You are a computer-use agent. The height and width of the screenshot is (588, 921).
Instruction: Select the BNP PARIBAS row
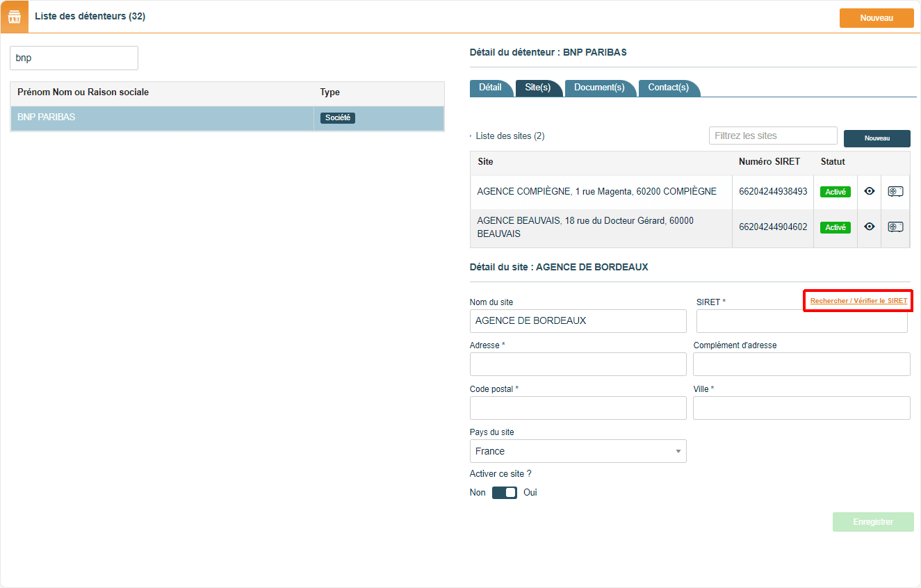pyautogui.click(x=227, y=118)
